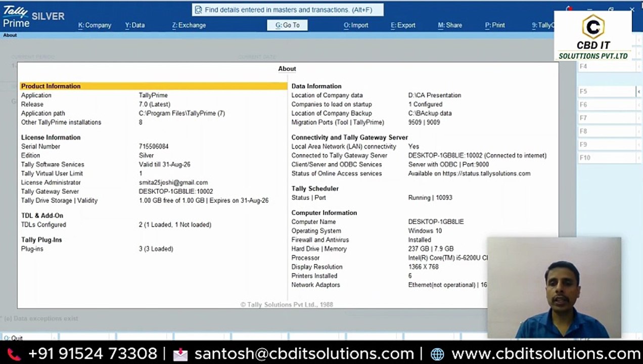Click the search field for masters and transactions
This screenshot has width=643, height=364.
tap(288, 10)
